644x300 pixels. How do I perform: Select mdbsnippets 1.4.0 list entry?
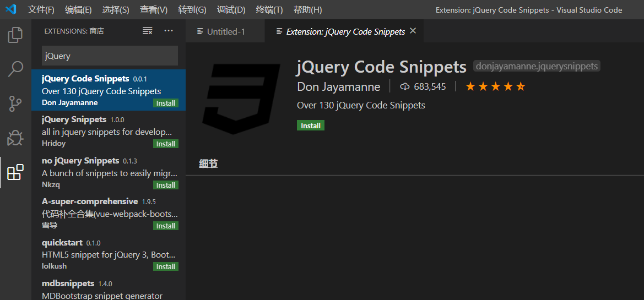pos(109,287)
